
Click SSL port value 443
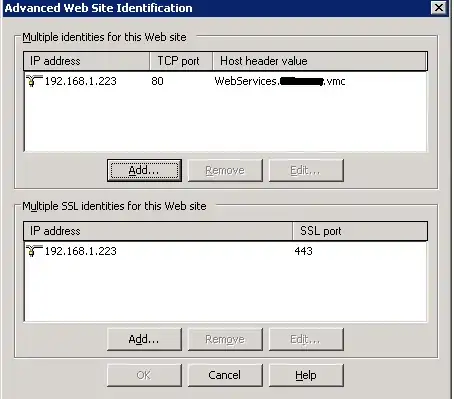coord(303,251)
